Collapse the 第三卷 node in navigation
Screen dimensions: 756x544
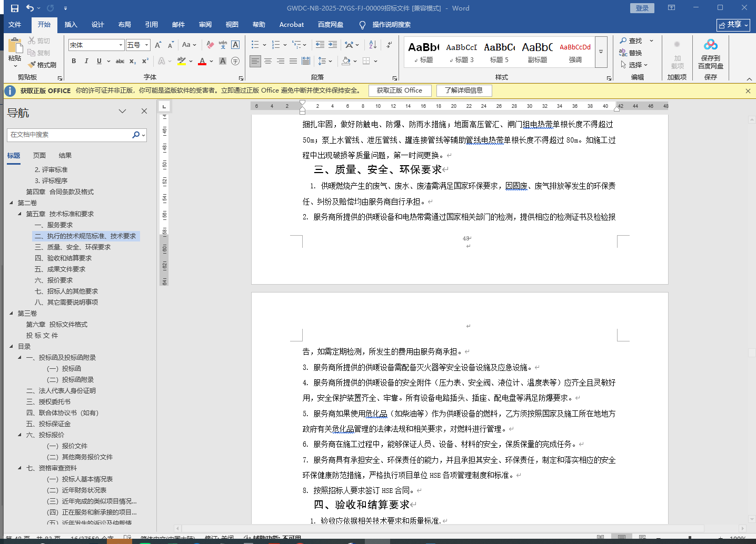11,313
